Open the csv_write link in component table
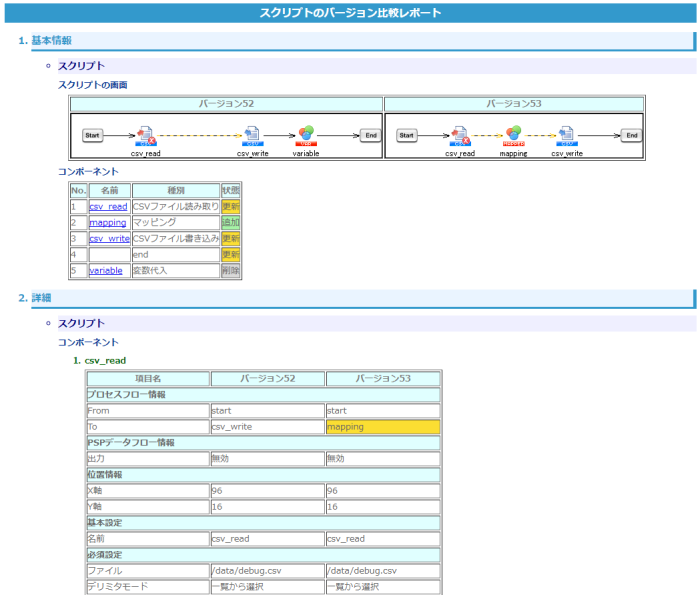This screenshot has width=700, height=595. coord(108,239)
